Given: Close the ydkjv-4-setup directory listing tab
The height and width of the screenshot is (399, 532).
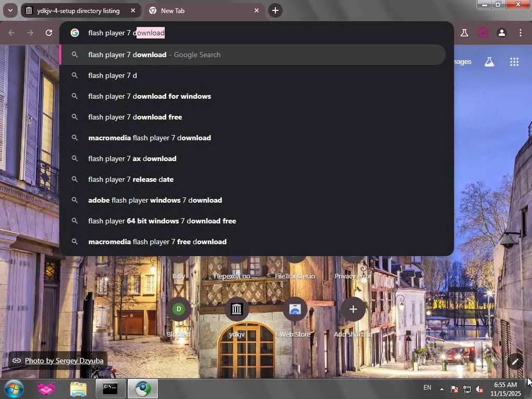Looking at the screenshot, I should coord(133,10).
